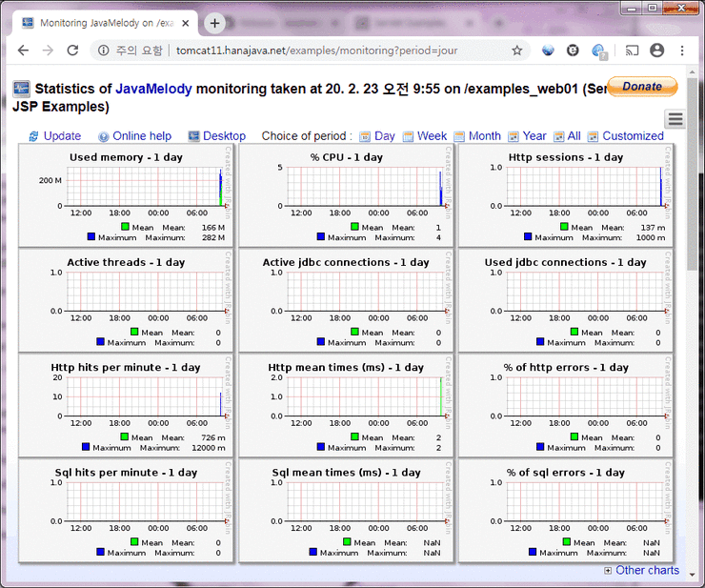Select the Day period
The width and height of the screenshot is (705, 588).
[384, 136]
